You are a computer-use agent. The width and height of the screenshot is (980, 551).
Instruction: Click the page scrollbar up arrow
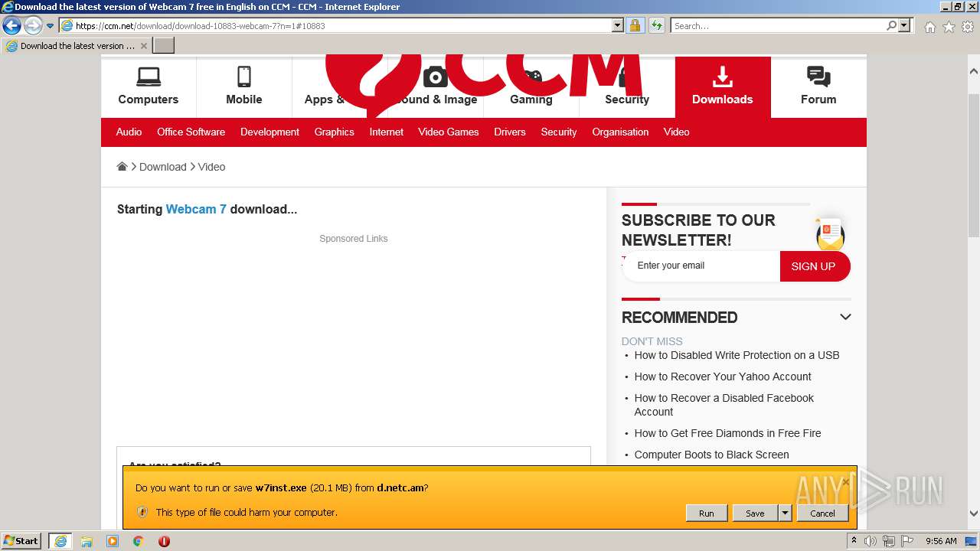click(973, 71)
